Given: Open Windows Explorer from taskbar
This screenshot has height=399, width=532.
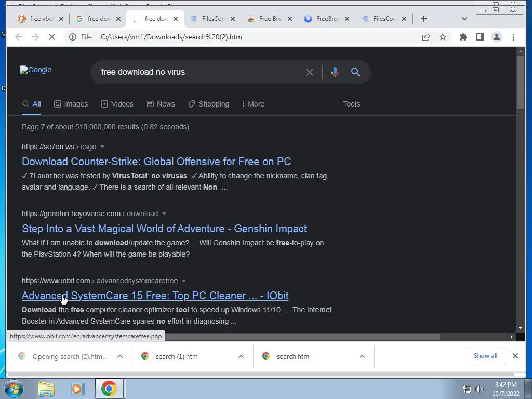Looking at the screenshot, I should pos(46,389).
